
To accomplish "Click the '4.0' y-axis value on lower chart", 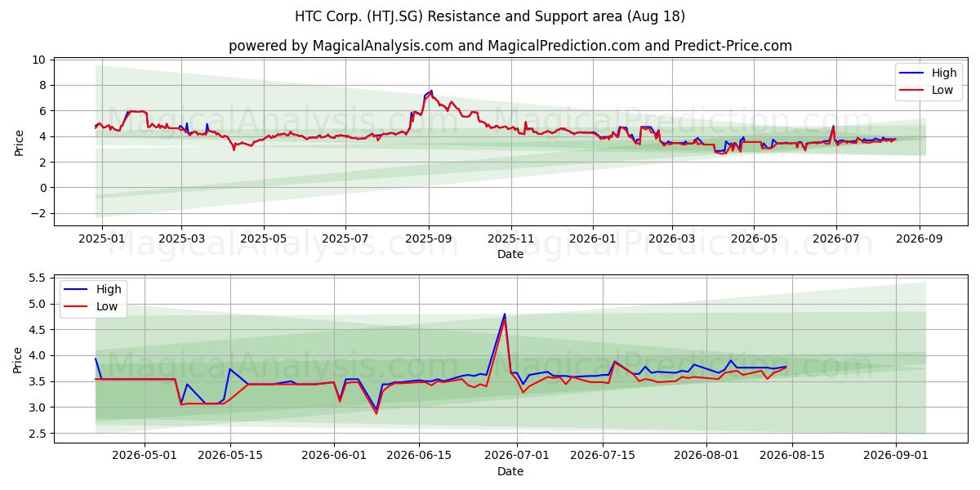I will click(x=38, y=355).
